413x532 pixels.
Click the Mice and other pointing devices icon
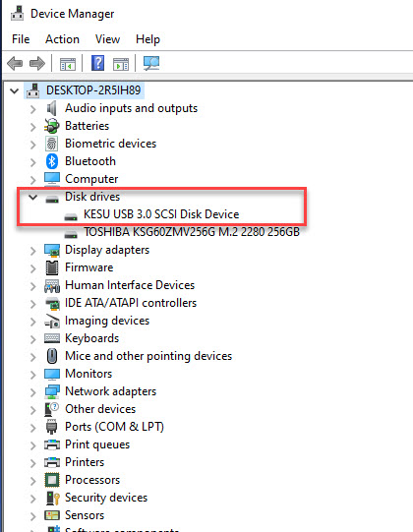tap(52, 356)
